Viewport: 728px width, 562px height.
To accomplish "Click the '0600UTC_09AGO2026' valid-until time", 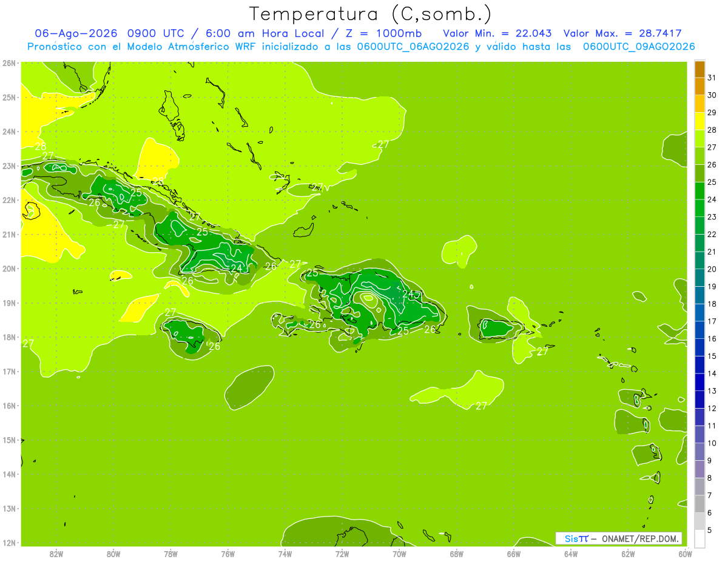I will (x=639, y=47).
